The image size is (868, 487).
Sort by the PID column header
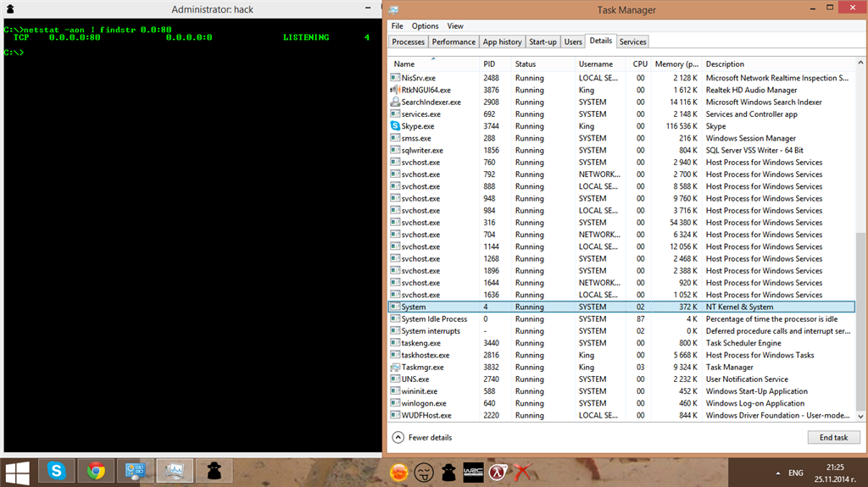495,64
